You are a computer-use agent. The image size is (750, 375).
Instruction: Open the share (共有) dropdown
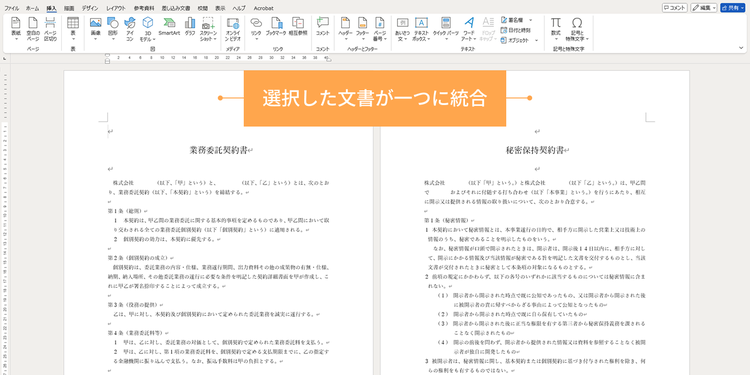[733, 8]
